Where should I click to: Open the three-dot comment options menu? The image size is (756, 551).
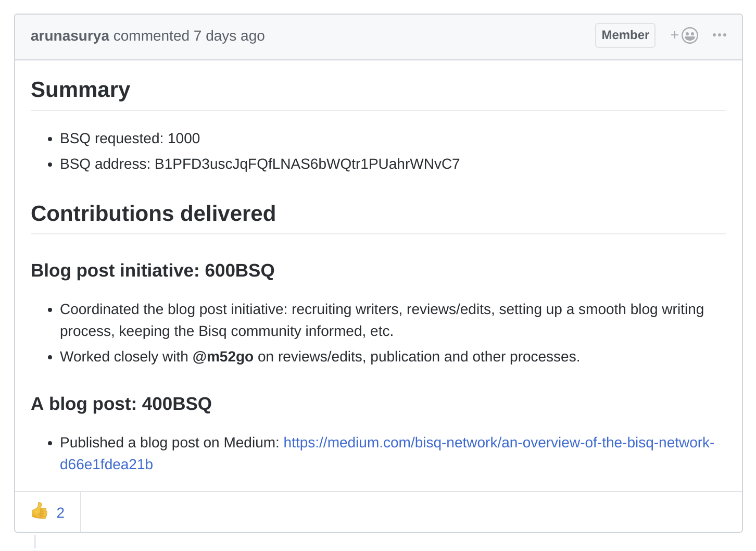coord(719,35)
